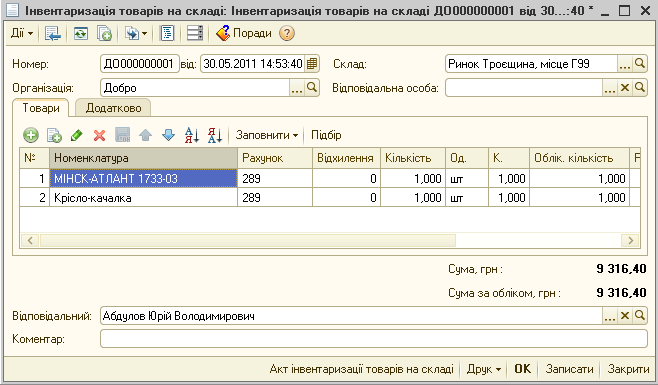Switch to the Додатково tab
658x385 pixels.
pyautogui.click(x=113, y=108)
